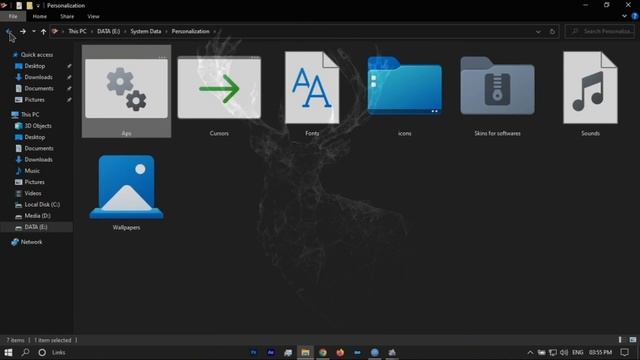
Task: Show hidden system tray icons
Action: point(530,352)
